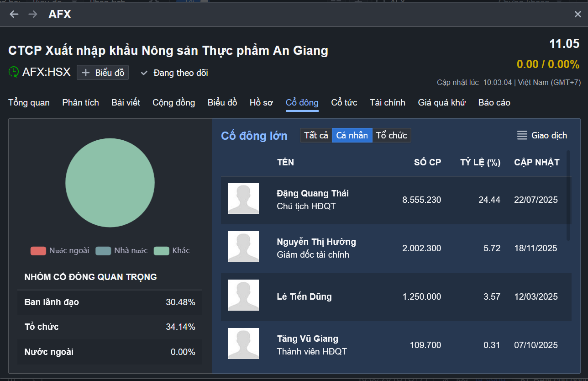
Task: Open the Cổ tức tab
Action: click(x=344, y=102)
